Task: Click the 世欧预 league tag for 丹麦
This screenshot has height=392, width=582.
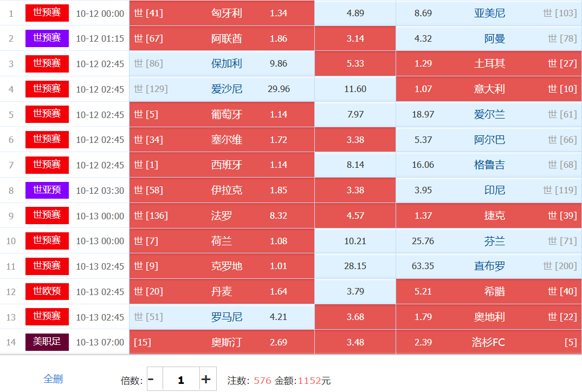Action: (47, 291)
